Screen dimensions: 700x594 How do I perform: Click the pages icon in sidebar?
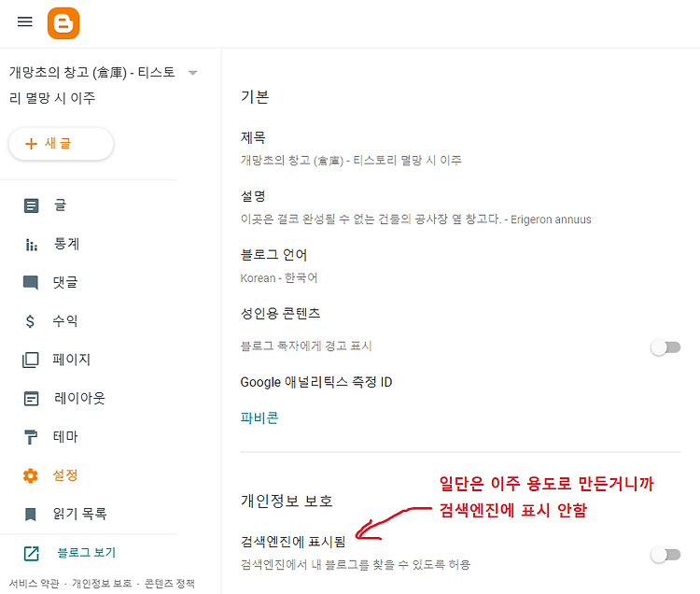point(31,360)
